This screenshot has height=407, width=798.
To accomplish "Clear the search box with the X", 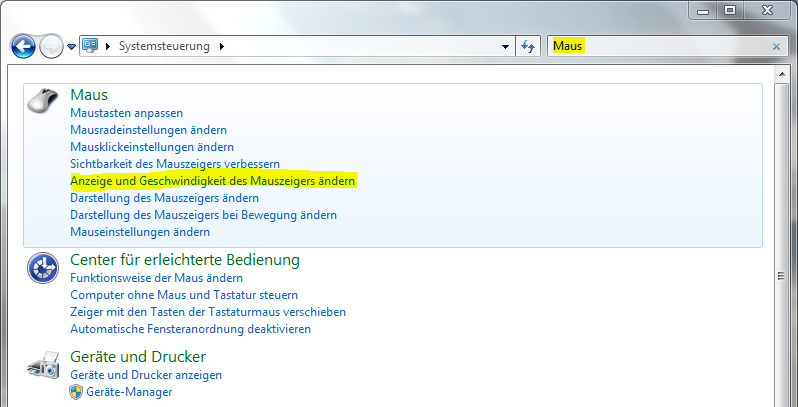I will [776, 46].
